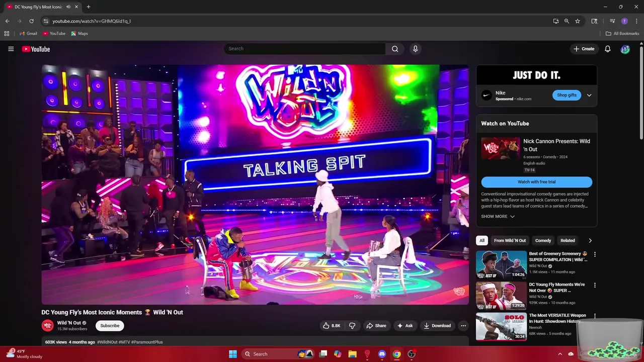Open the YouTube account avatar menu
This screenshot has height=362, width=644.
(625, 49)
